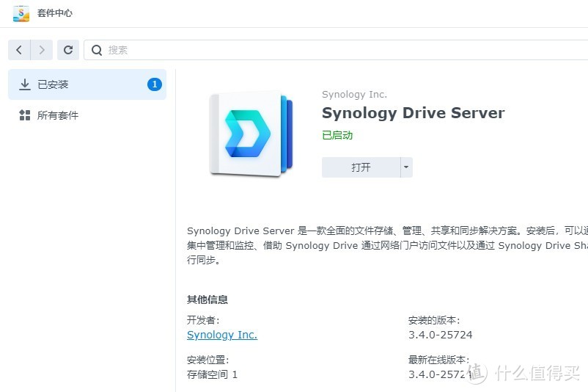Click the Synology Drive Server package icon
The image size is (588, 392).
pos(251,134)
